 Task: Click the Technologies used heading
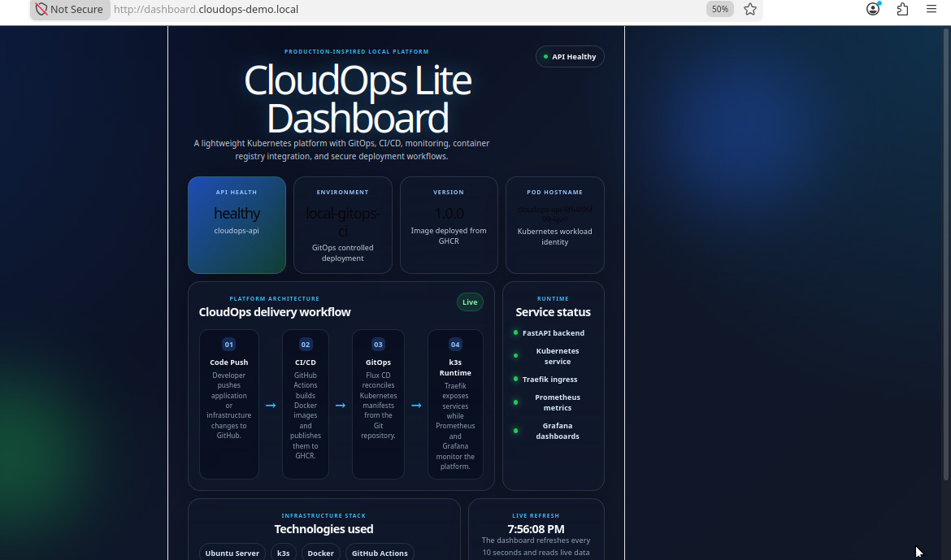(324, 529)
